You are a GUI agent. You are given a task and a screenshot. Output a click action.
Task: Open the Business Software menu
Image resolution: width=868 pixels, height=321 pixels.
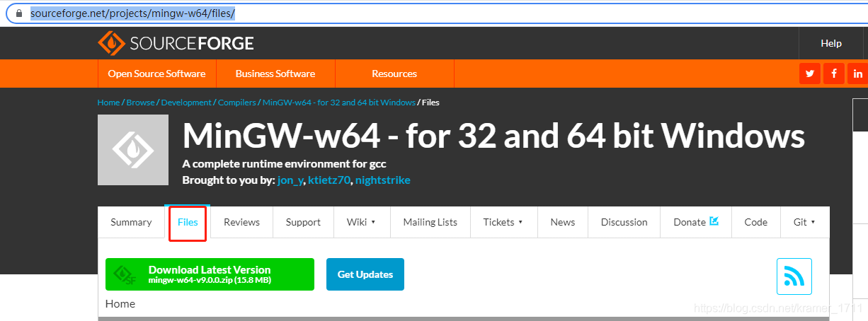[275, 74]
